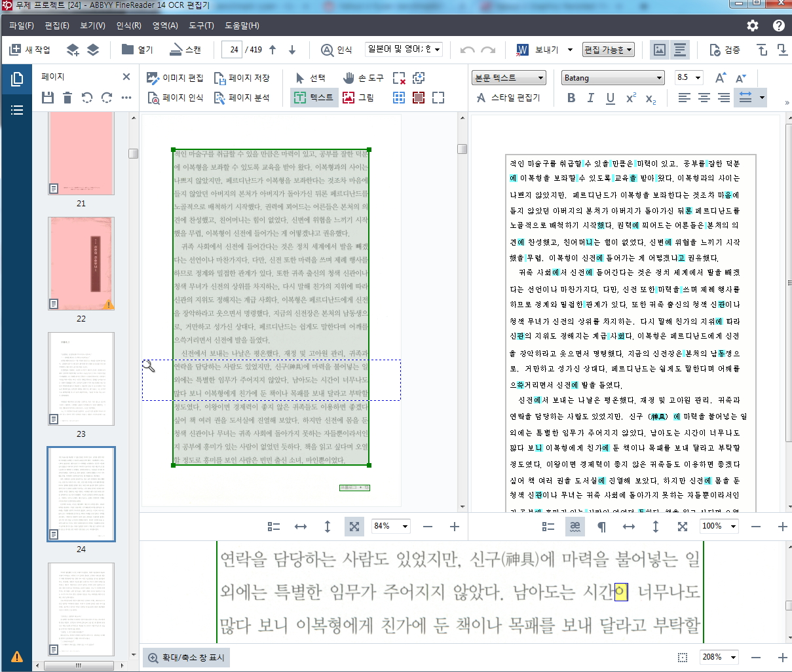Start scanning with 스캔
The width and height of the screenshot is (792, 672).
click(x=185, y=50)
